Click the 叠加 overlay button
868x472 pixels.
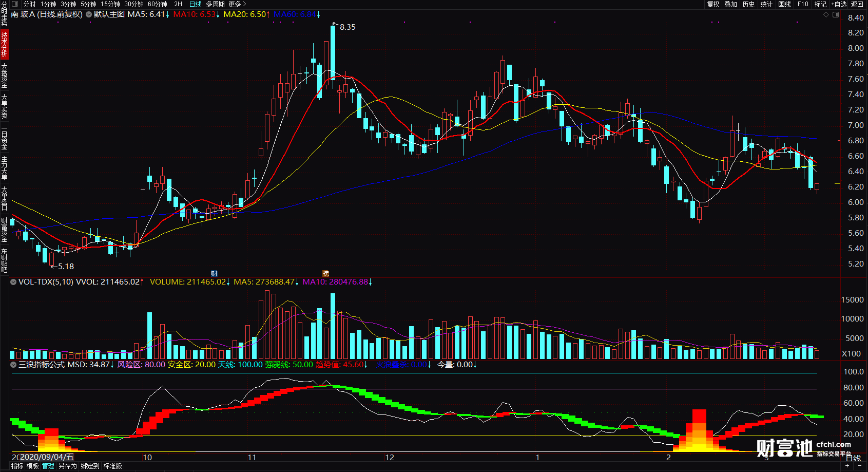pos(731,4)
